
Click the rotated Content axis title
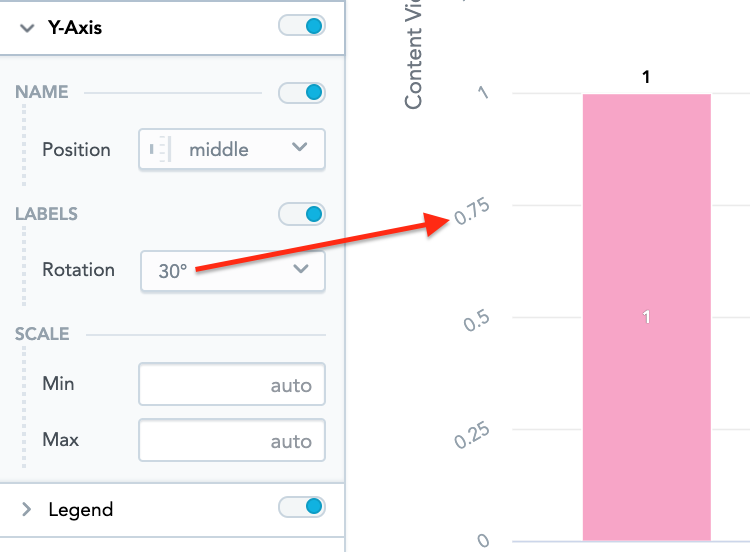click(x=414, y=62)
